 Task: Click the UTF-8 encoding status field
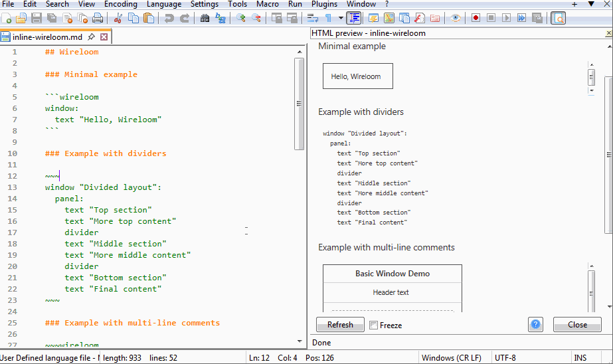pyautogui.click(x=530, y=358)
